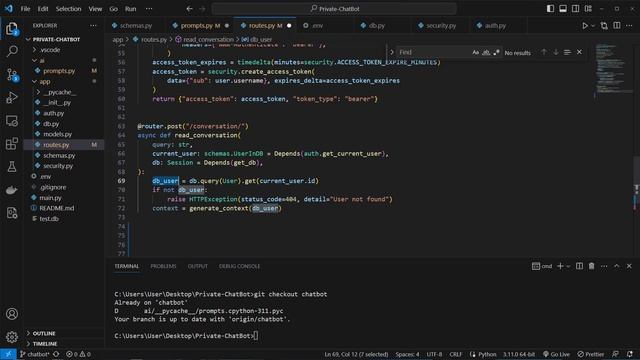Click the remote window status bar icon
This screenshot has width=640, height=360.
click(x=8, y=354)
